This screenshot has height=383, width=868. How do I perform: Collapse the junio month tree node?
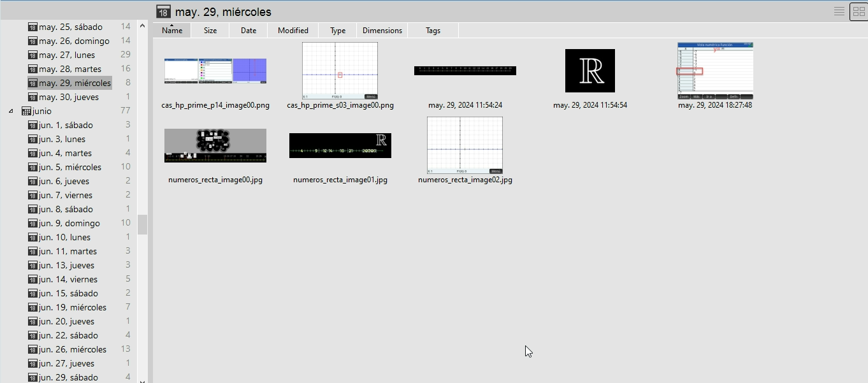click(x=11, y=111)
